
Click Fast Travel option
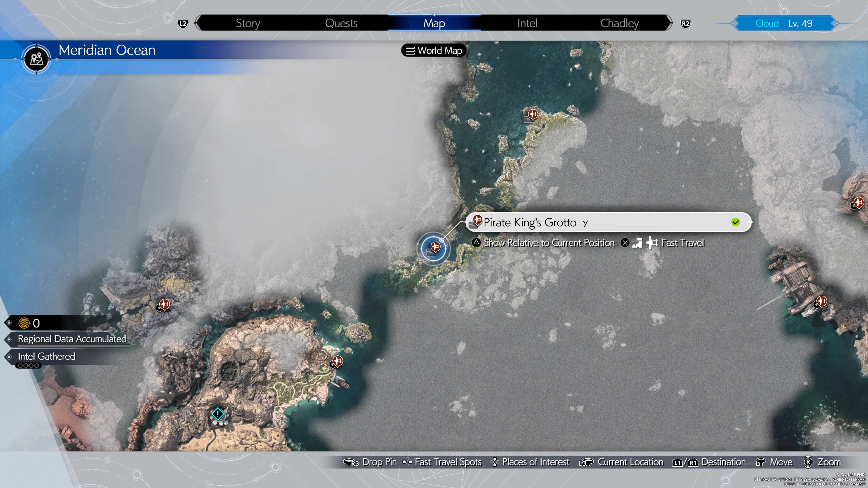coord(682,243)
